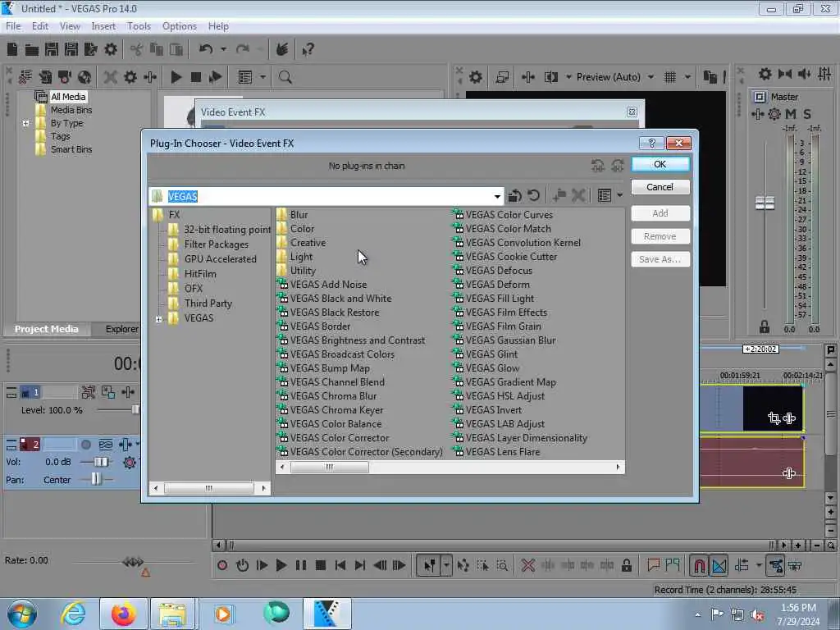The height and width of the screenshot is (630, 840).
Task: Toggle Master bus M mute button
Action: point(790,113)
